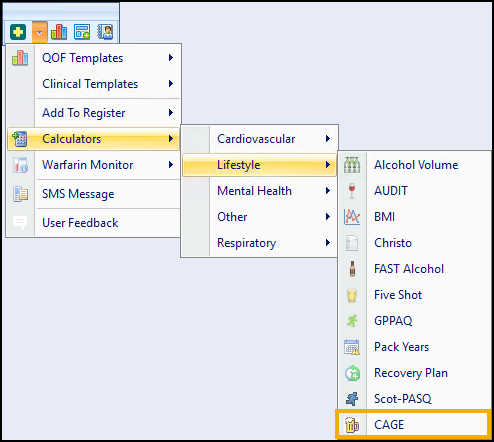Open Warfarin Monitor submenu
The width and height of the screenshot is (494, 442).
click(94, 165)
